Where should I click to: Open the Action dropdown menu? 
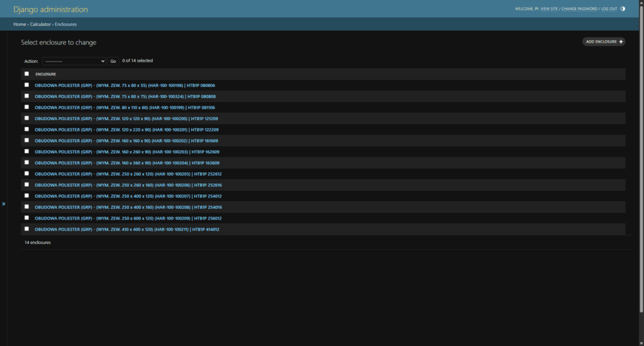74,61
